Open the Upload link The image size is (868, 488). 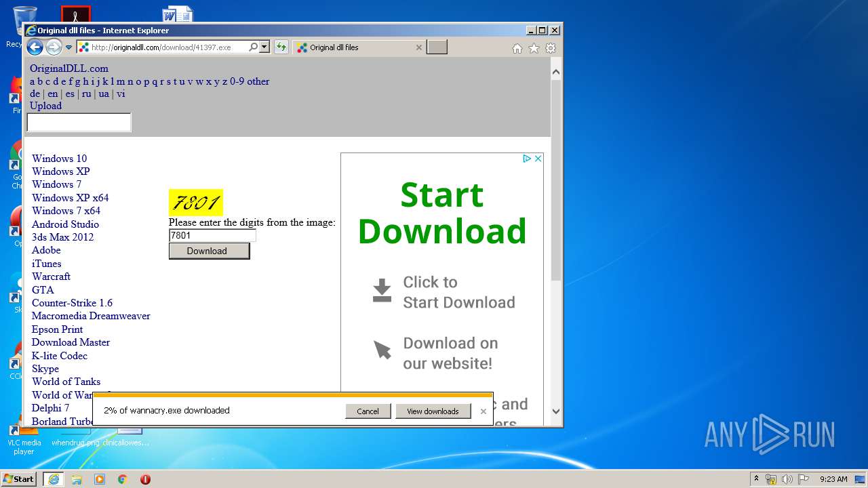point(45,106)
